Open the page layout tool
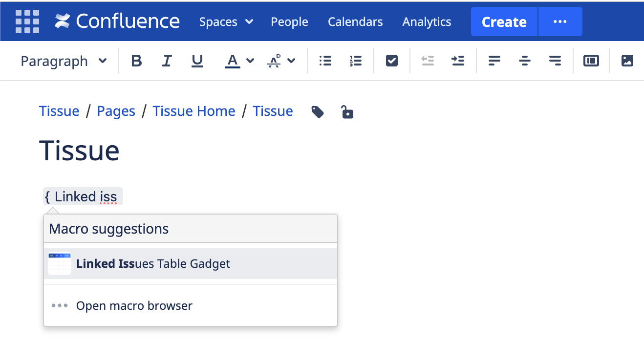 591,61
